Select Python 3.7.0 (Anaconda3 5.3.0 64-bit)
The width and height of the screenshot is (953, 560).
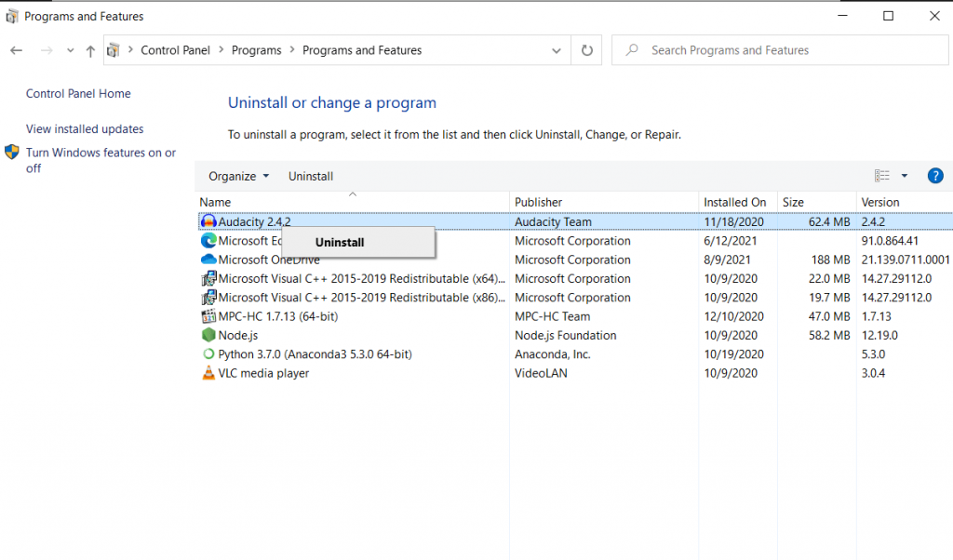coord(315,353)
